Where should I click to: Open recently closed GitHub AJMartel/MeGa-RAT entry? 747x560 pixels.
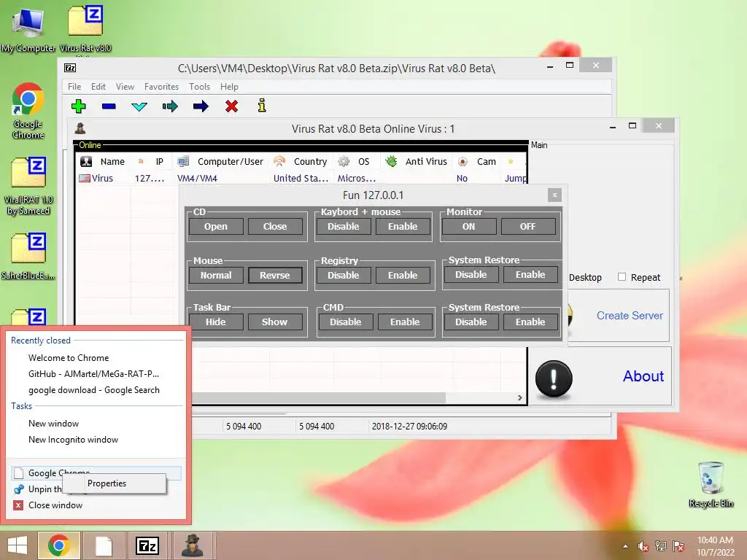[x=93, y=374]
